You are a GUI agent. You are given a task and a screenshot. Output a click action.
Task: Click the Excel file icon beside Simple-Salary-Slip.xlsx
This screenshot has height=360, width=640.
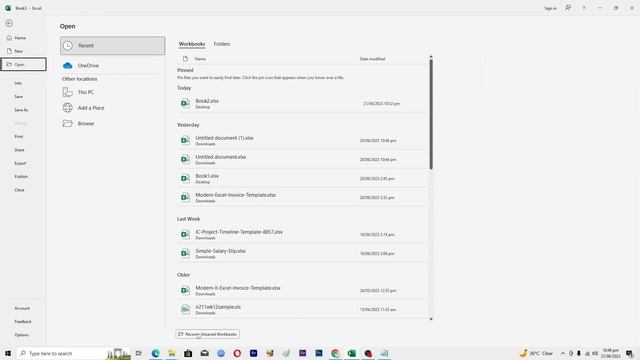coord(185,253)
